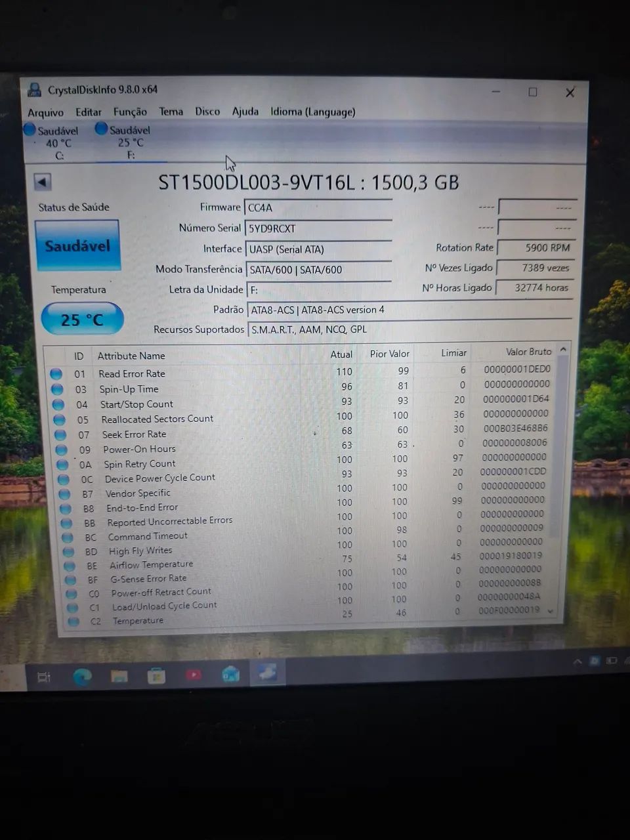The image size is (630, 840).
Task: Click status icon of Command Timeout row
Action: [x=68, y=537]
